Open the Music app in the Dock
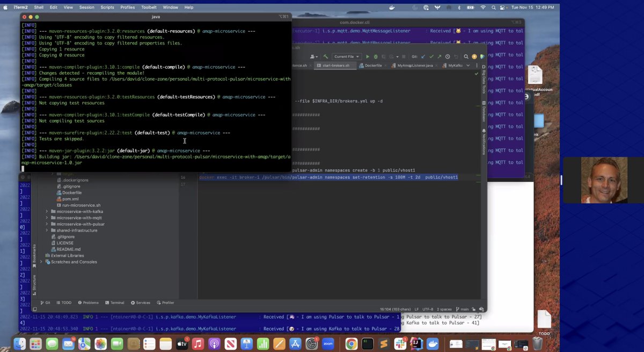The image size is (644, 352). (198, 343)
